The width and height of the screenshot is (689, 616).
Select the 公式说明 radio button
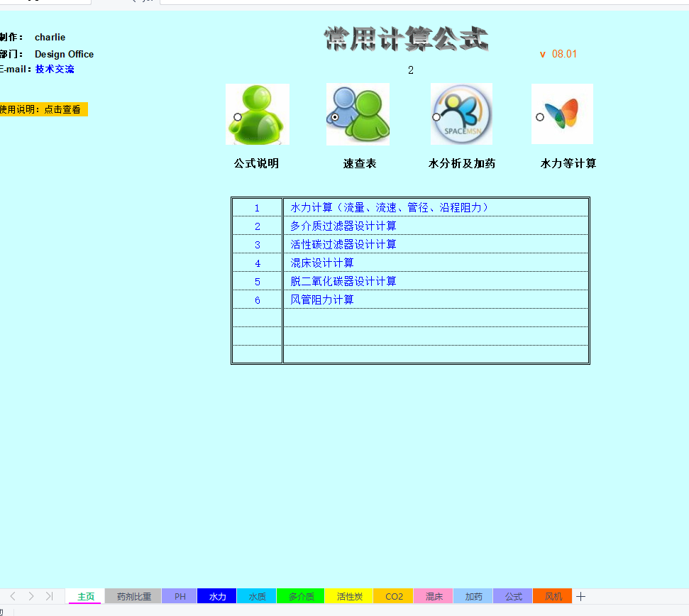pos(238,117)
